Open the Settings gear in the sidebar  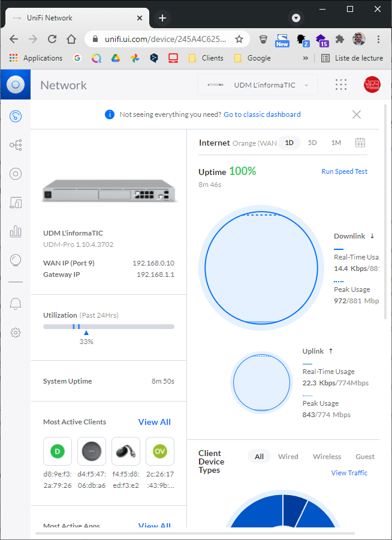(16, 333)
